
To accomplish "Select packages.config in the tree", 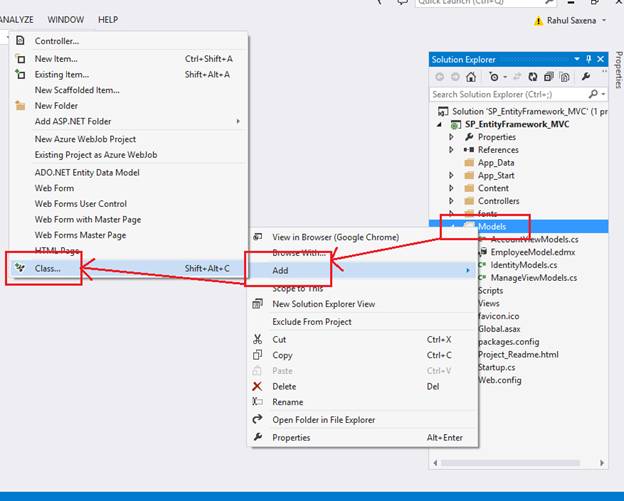I will 509,341.
